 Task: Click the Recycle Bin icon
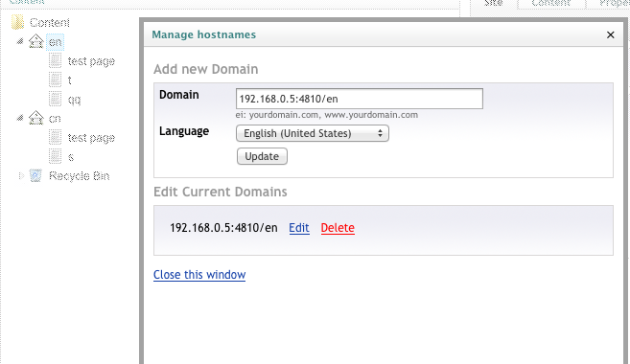[x=35, y=175]
